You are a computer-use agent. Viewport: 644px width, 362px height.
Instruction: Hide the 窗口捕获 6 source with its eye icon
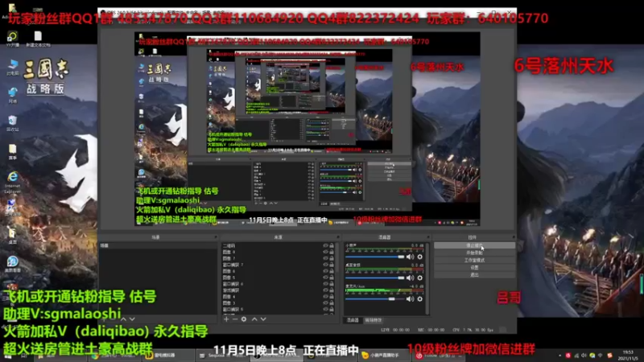(x=325, y=284)
